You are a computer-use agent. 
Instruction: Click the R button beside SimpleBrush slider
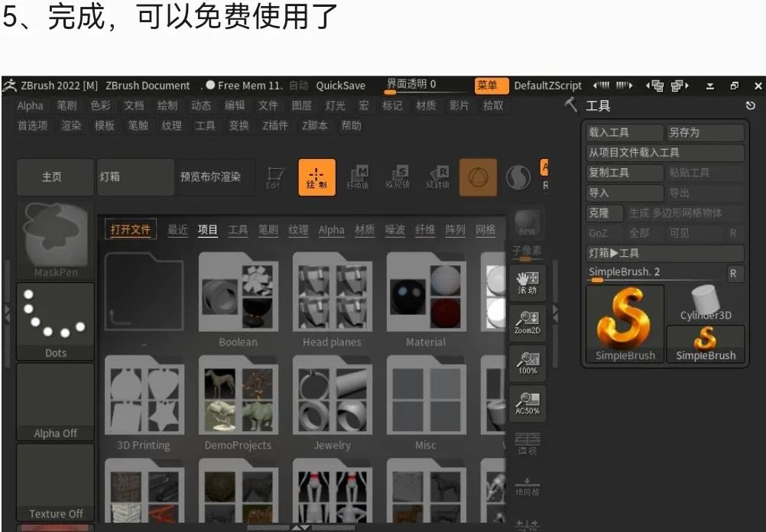pyautogui.click(x=735, y=274)
